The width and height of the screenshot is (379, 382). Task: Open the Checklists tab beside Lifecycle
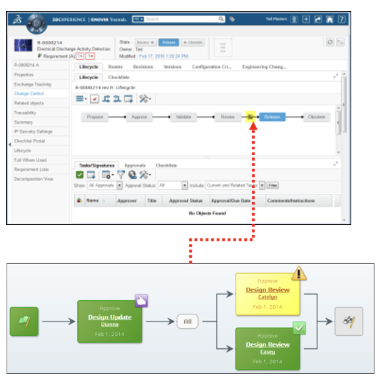click(119, 77)
